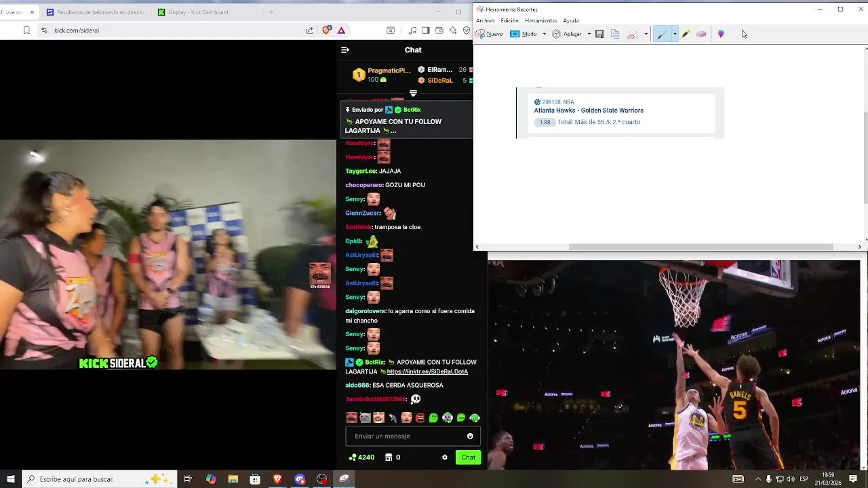
Task: Click the Windows taskbar search box
Action: 100,479
